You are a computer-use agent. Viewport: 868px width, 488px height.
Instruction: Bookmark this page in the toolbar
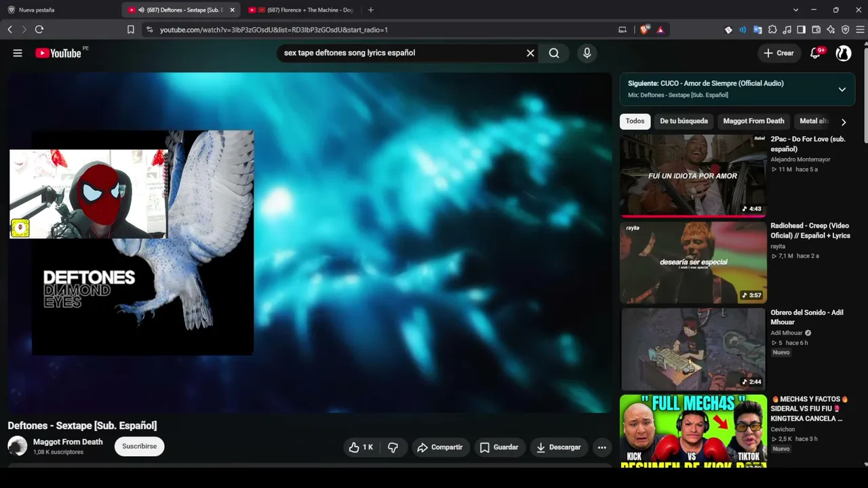pos(131,30)
